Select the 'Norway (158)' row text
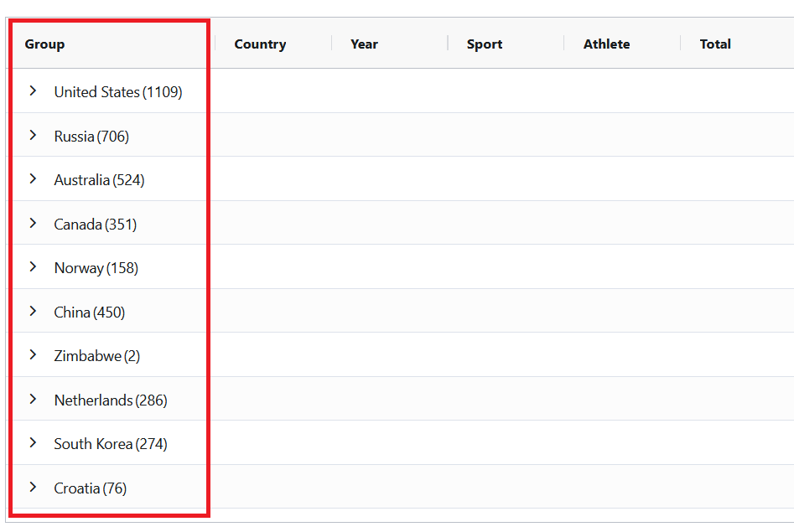This screenshot has height=532, width=794. point(96,268)
